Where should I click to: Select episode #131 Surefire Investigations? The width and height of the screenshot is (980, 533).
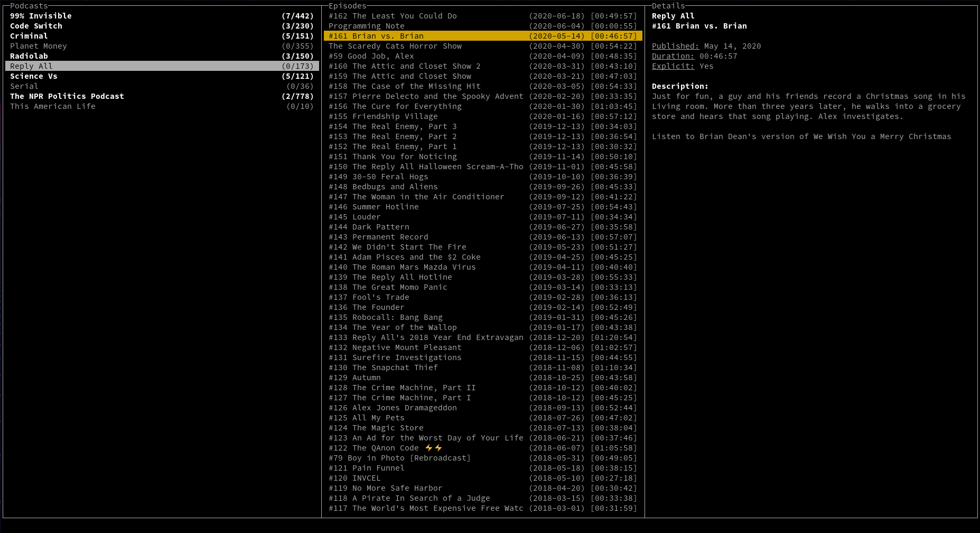(x=483, y=357)
